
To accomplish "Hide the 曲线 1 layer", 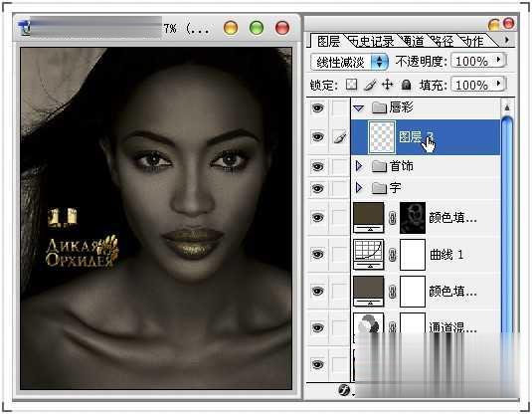I will click(x=317, y=254).
